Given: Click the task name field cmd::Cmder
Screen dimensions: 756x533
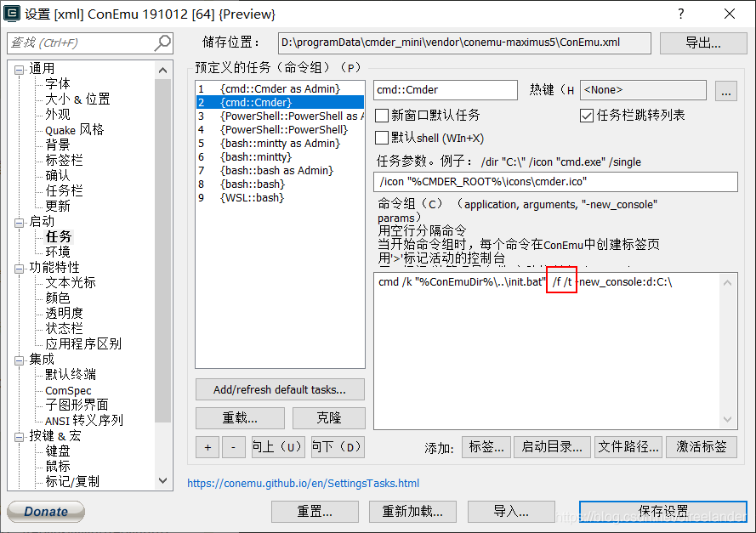Looking at the screenshot, I should point(446,90).
